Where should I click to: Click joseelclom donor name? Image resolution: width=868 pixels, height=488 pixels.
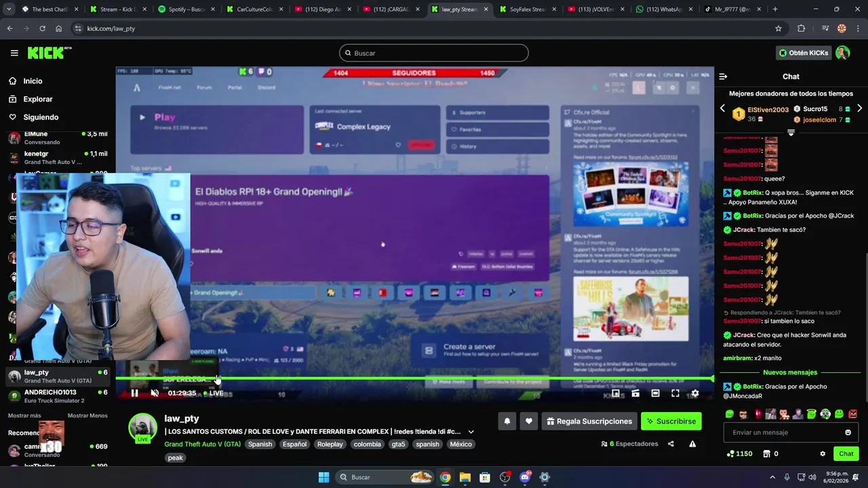click(x=819, y=120)
